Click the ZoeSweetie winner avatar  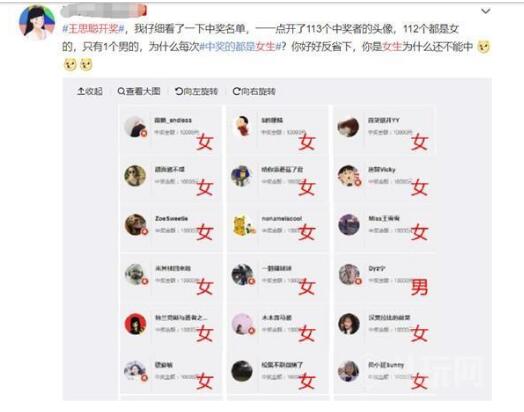coord(135,225)
